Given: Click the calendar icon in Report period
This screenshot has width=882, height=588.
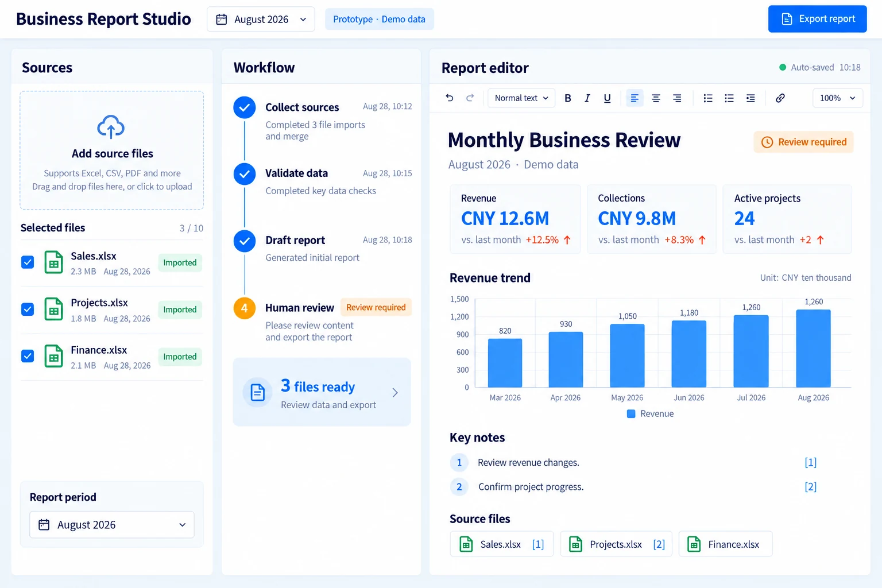Looking at the screenshot, I should tap(44, 525).
